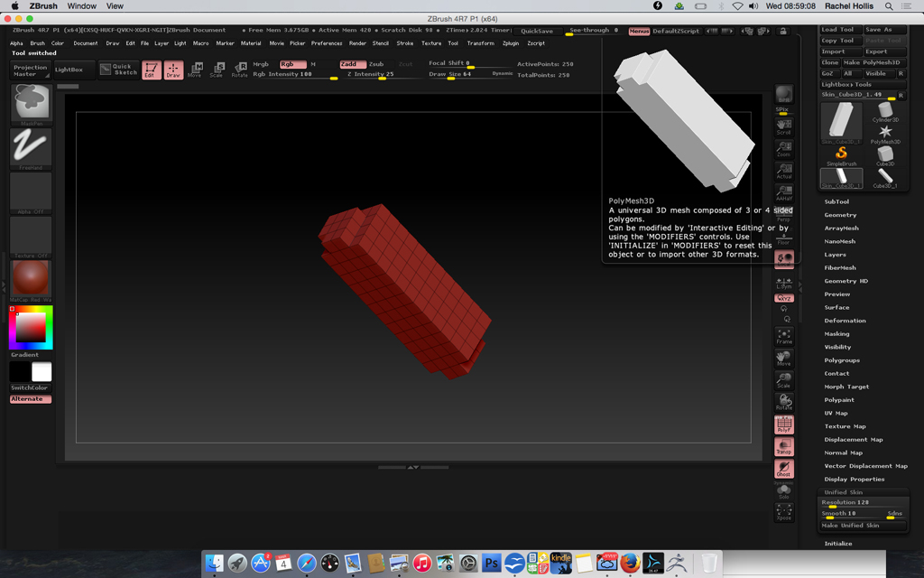This screenshot has height=578, width=924.
Task: Toggle Edit mode button
Action: click(152, 70)
